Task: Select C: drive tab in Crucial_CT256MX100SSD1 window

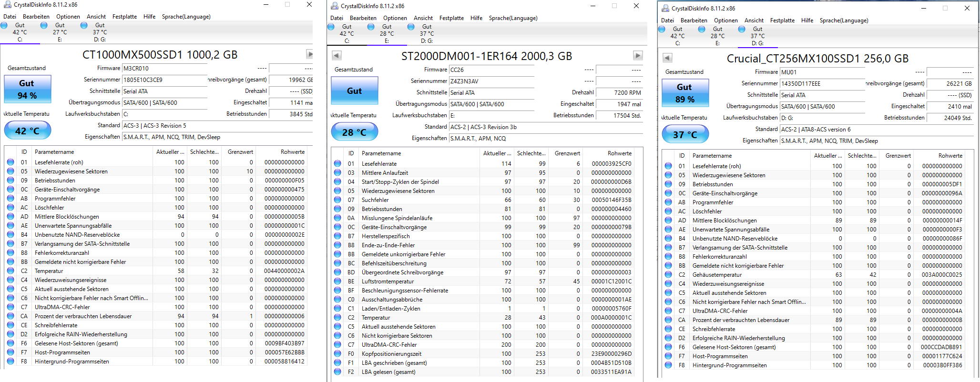Action: 678,36
